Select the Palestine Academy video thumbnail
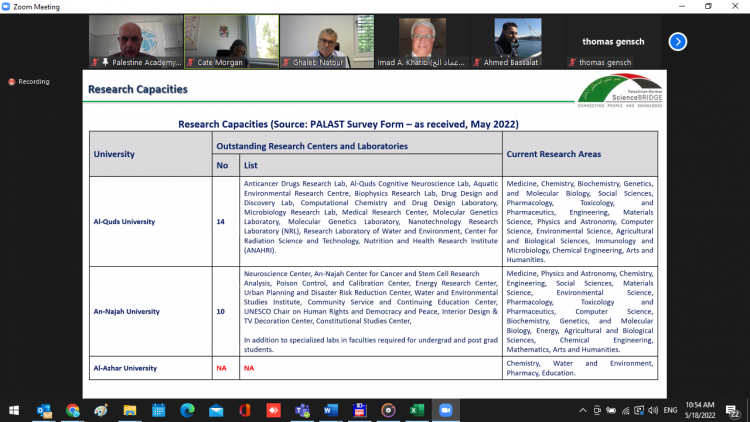750x422 pixels. pyautogui.click(x=136, y=41)
